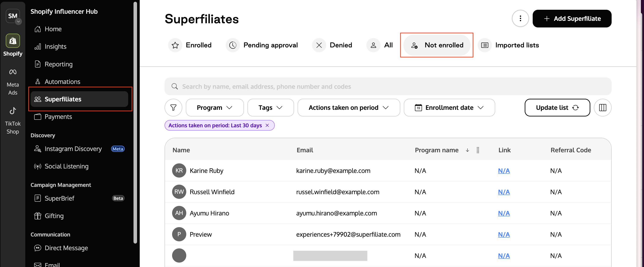Select email ayumu.hirano@example.com
The image size is (644, 267).
(336, 213)
